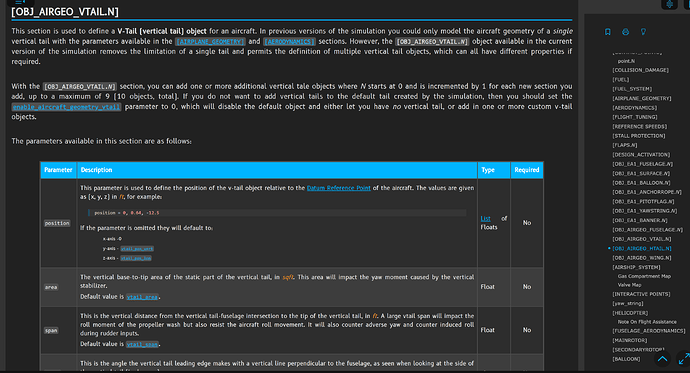690x373 pixels.
Task: Navigate to [AIRPLANE_GEOMETRY] in the sidebar
Action: 642,99
